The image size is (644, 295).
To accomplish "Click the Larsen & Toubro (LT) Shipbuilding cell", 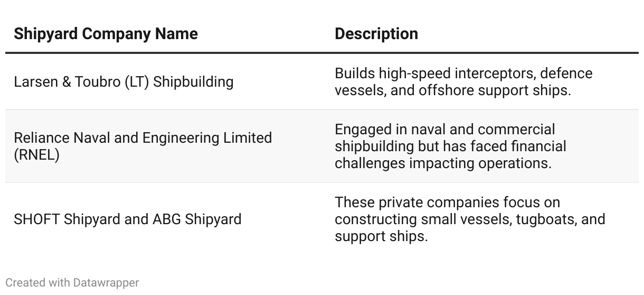I will coord(124,82).
